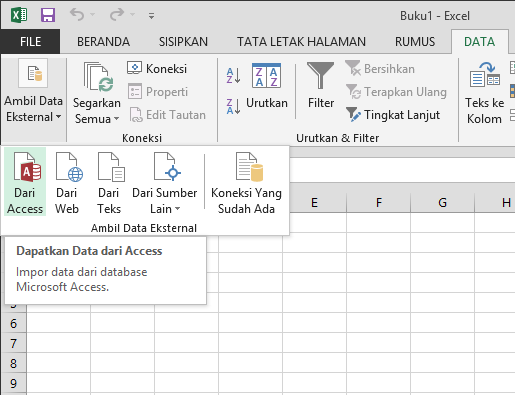This screenshot has height=395, width=515.
Task: Switch to the BERANDA tab
Action: (103, 42)
